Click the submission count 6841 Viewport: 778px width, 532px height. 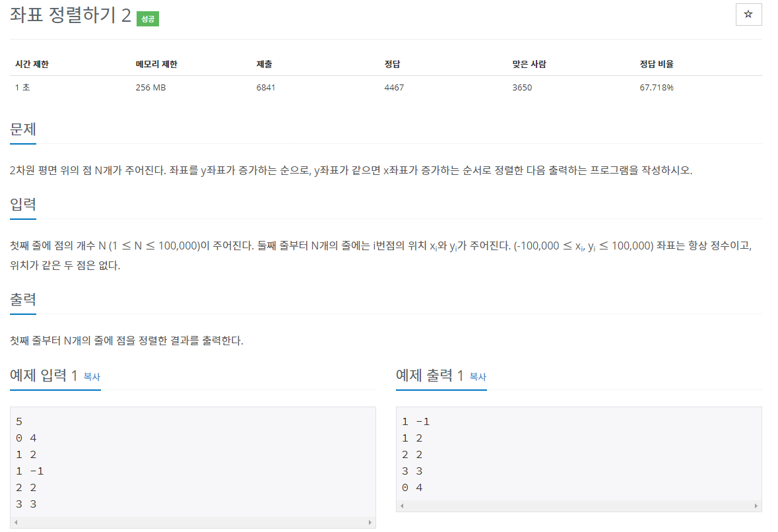point(265,87)
